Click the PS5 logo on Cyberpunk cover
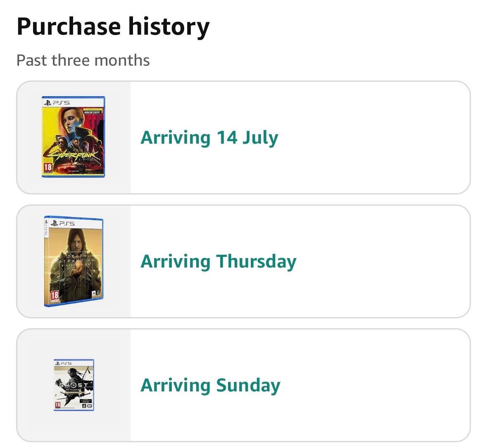The image size is (487, 448). click(57, 102)
